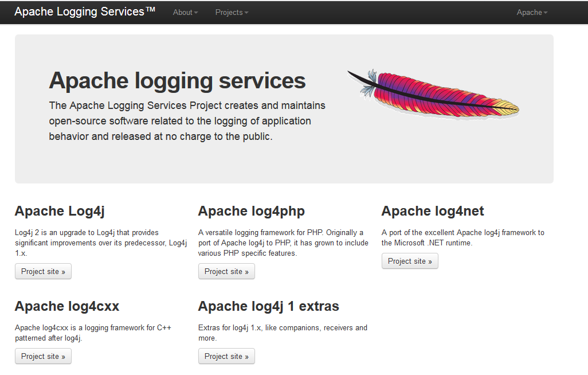Viewport: 588px width, 375px height.
Task: Click the 'logging framework for C++' description
Action: [x=93, y=333]
